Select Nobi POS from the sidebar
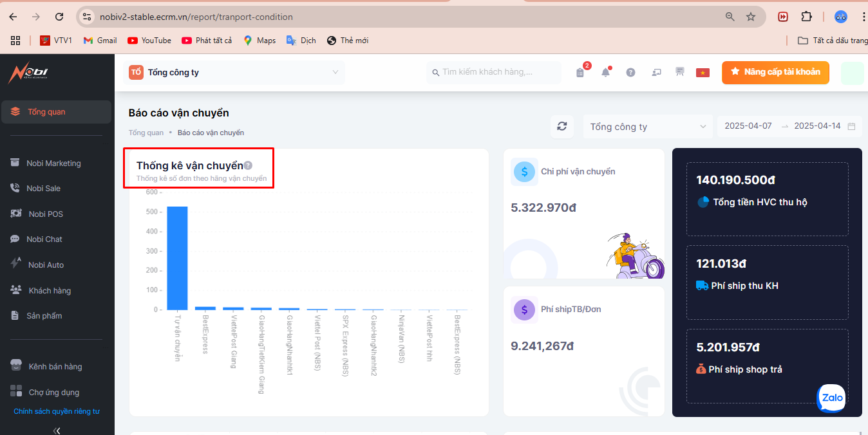 point(46,214)
